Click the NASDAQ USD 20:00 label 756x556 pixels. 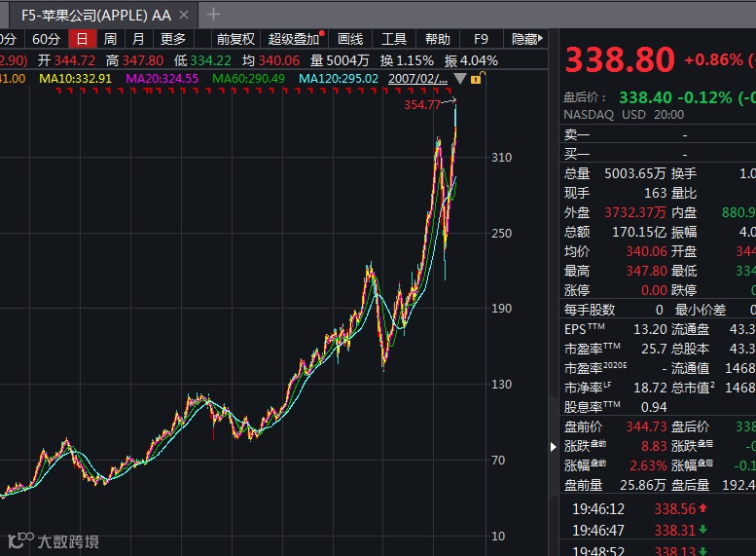tap(624, 115)
